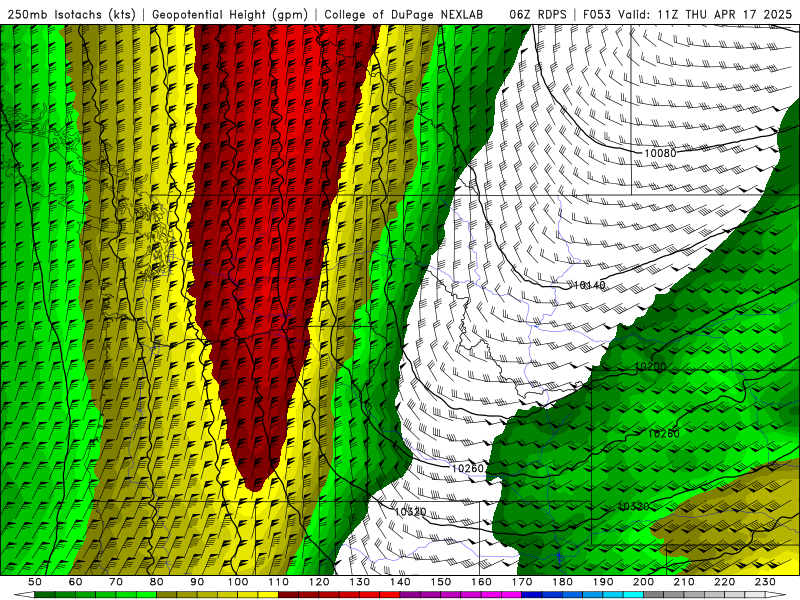Pick the bright yellow swatch left of 110
This screenshot has width=800, height=600.
pyautogui.click(x=268, y=595)
